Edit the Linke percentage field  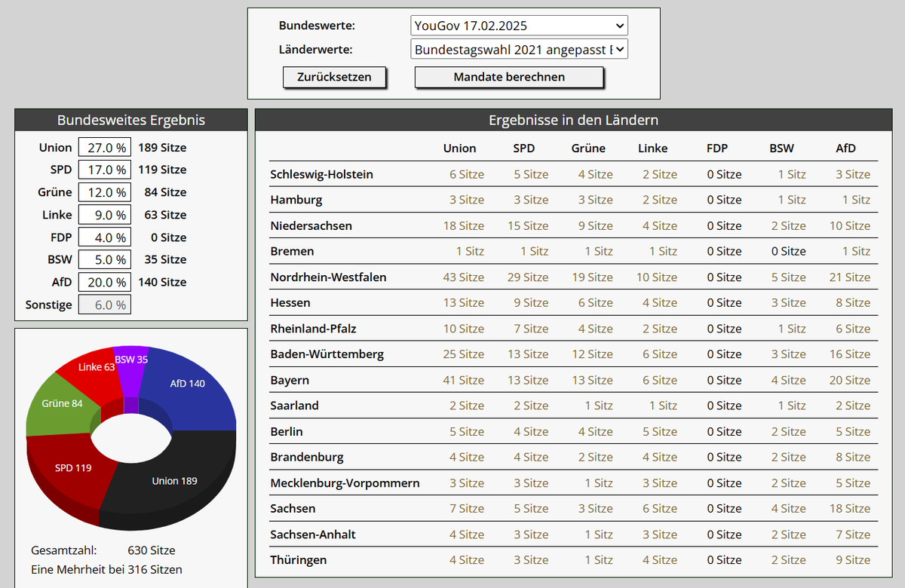click(105, 215)
